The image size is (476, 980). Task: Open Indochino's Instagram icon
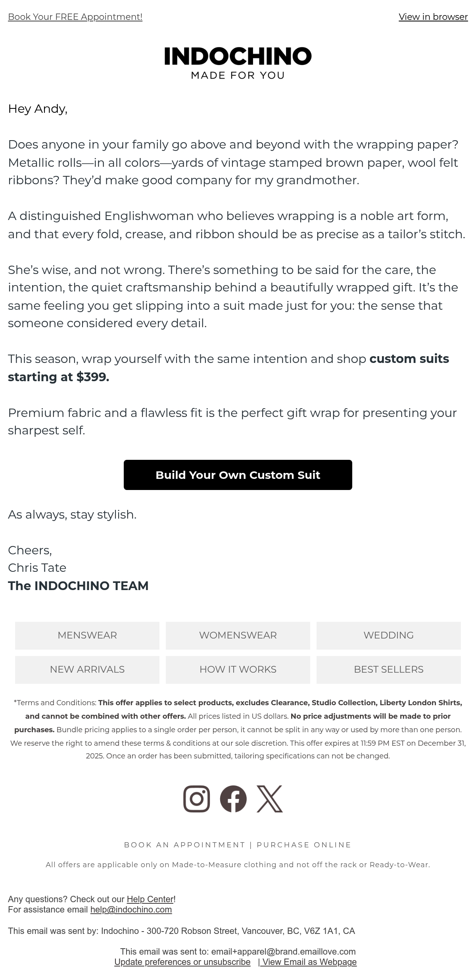tap(196, 799)
